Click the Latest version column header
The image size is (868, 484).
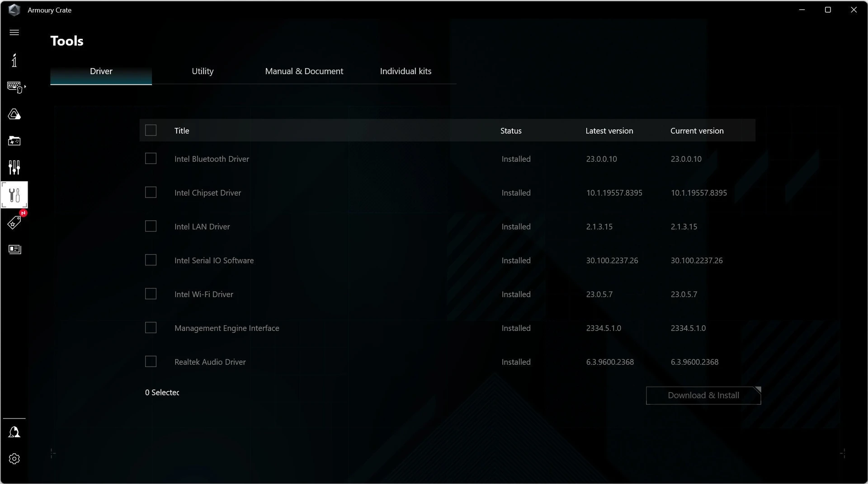609,131
